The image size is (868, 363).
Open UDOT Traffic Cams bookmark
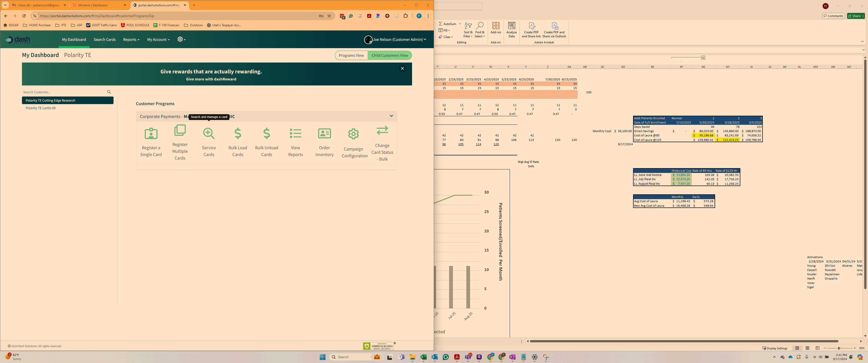(x=101, y=25)
